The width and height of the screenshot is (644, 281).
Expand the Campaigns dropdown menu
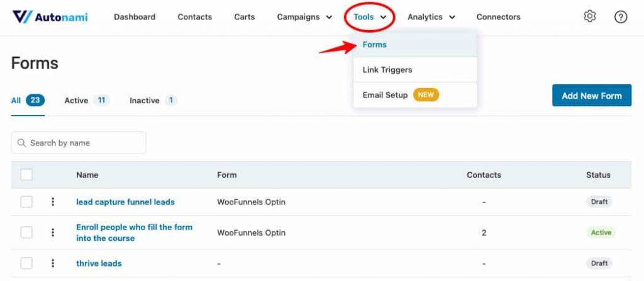(x=304, y=17)
